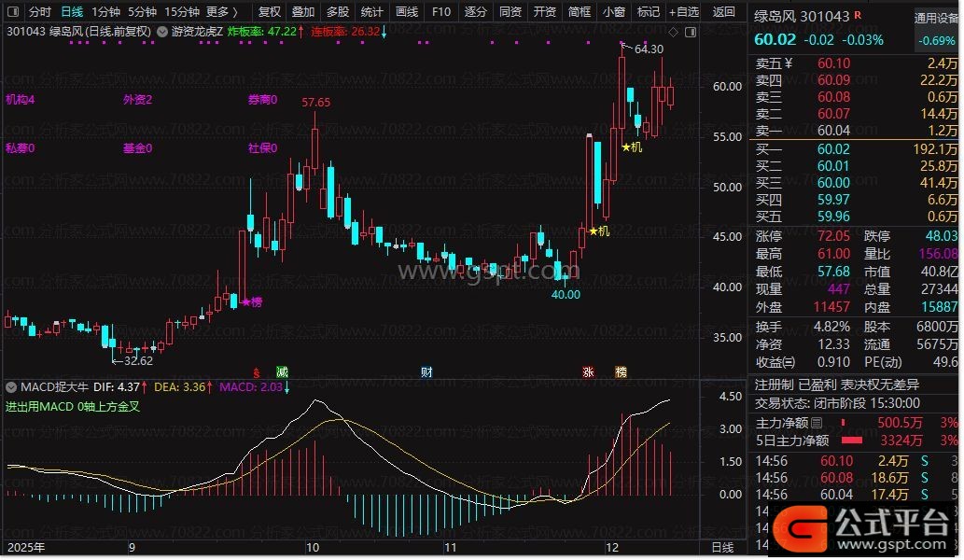This screenshot has width=964, height=560.
Task: Click the 减 event marker icon
Action: click(282, 371)
